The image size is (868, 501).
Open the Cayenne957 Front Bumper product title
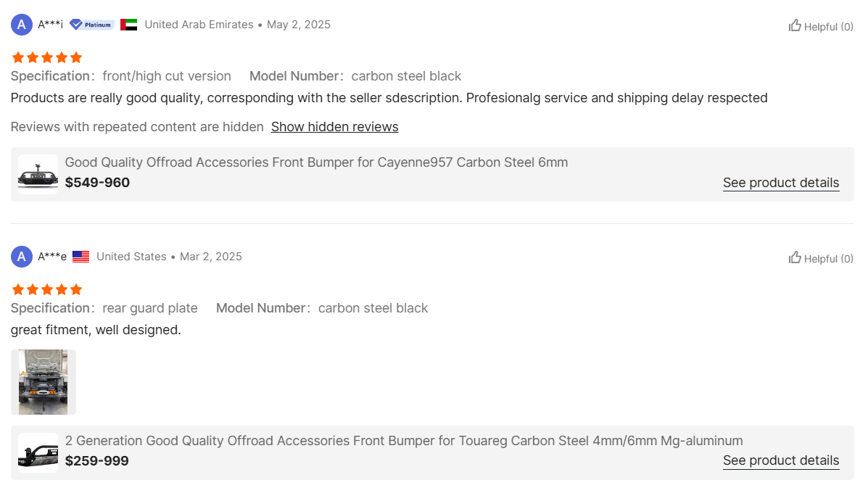(316, 162)
